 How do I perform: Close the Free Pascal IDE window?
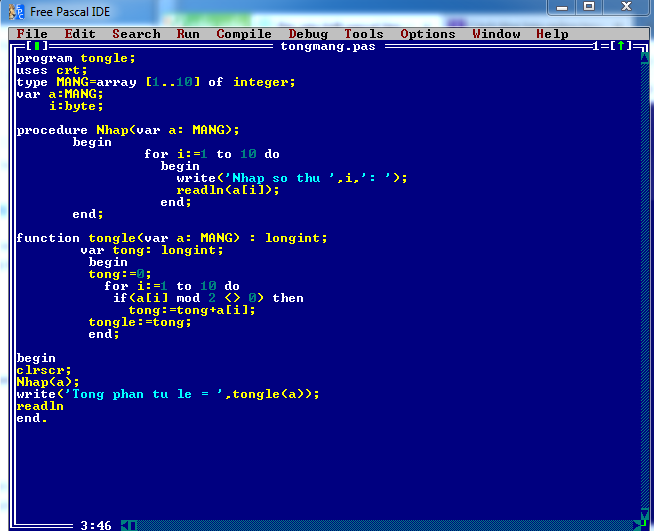coord(626,7)
